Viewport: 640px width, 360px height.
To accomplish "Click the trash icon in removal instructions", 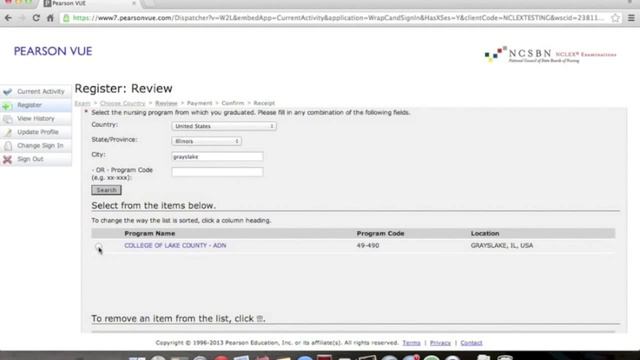I will [x=259, y=319].
